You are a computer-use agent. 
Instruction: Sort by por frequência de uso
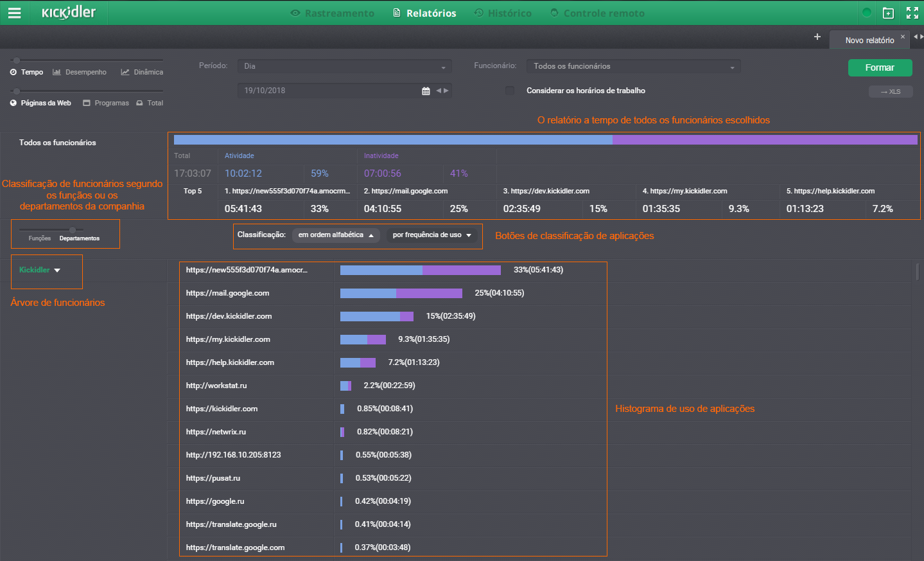(x=431, y=235)
